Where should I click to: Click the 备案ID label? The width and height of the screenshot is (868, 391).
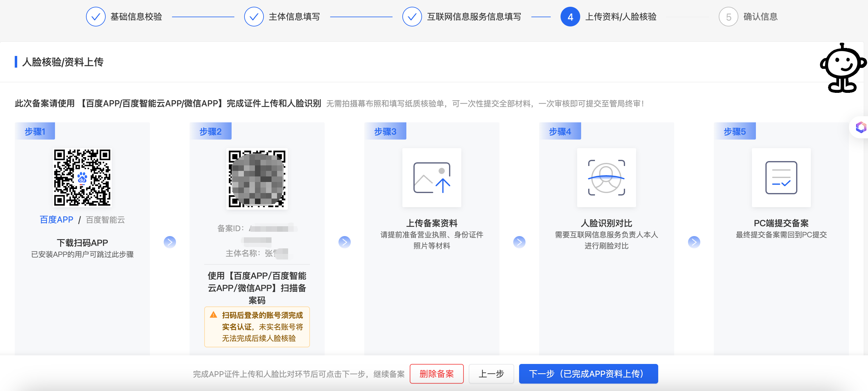click(x=231, y=228)
